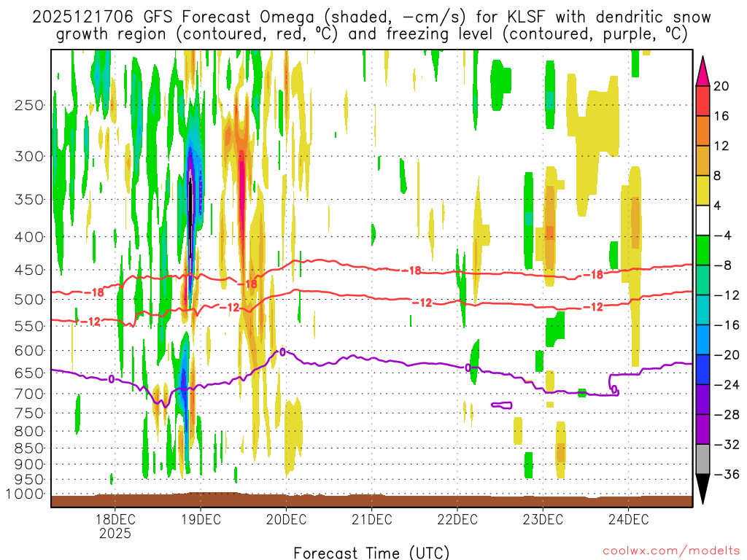Click the red -18 contour label near 21DEC
747x560 pixels.
412,271
